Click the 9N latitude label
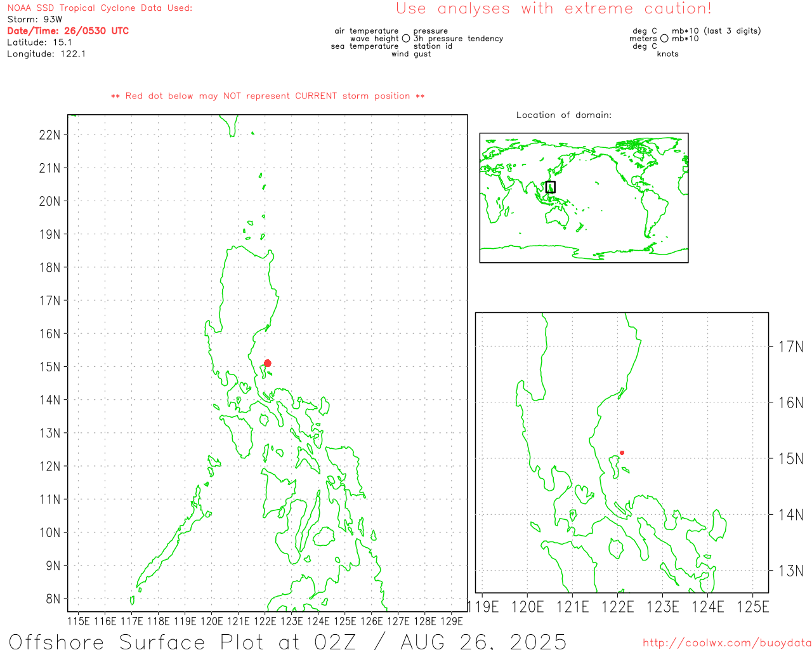Viewport: 812px width, 650px height. pyautogui.click(x=53, y=566)
